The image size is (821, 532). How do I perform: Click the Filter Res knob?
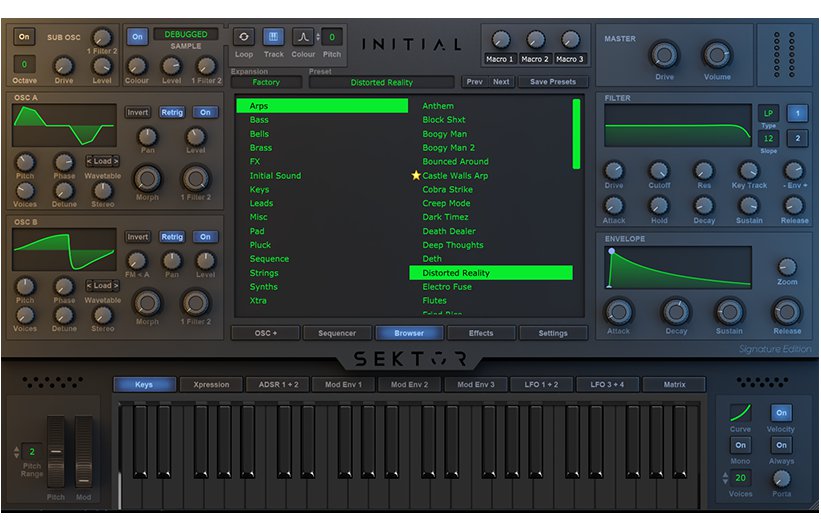704,171
